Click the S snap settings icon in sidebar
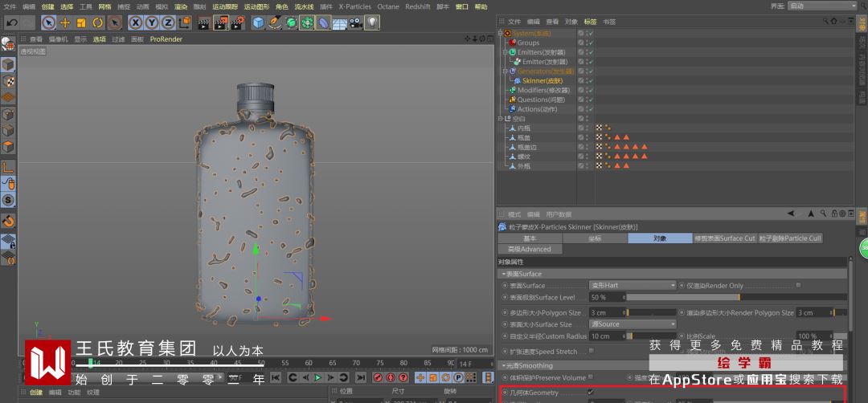 pyautogui.click(x=8, y=200)
